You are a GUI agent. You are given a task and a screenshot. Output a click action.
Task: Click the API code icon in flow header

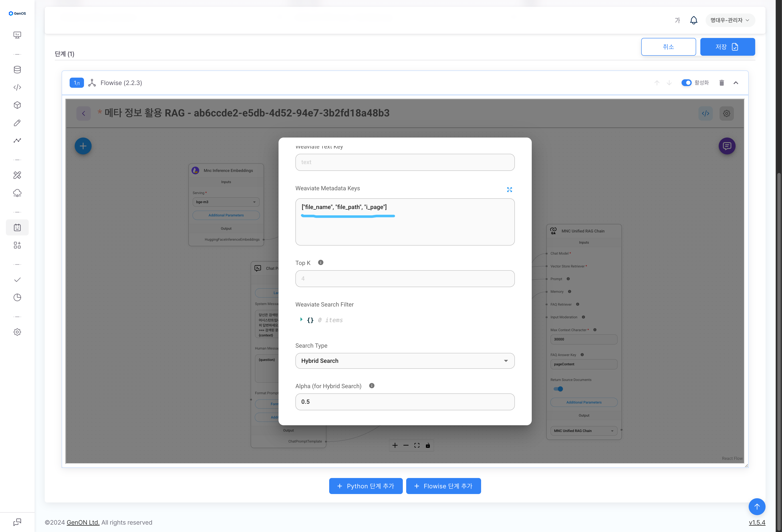point(705,113)
